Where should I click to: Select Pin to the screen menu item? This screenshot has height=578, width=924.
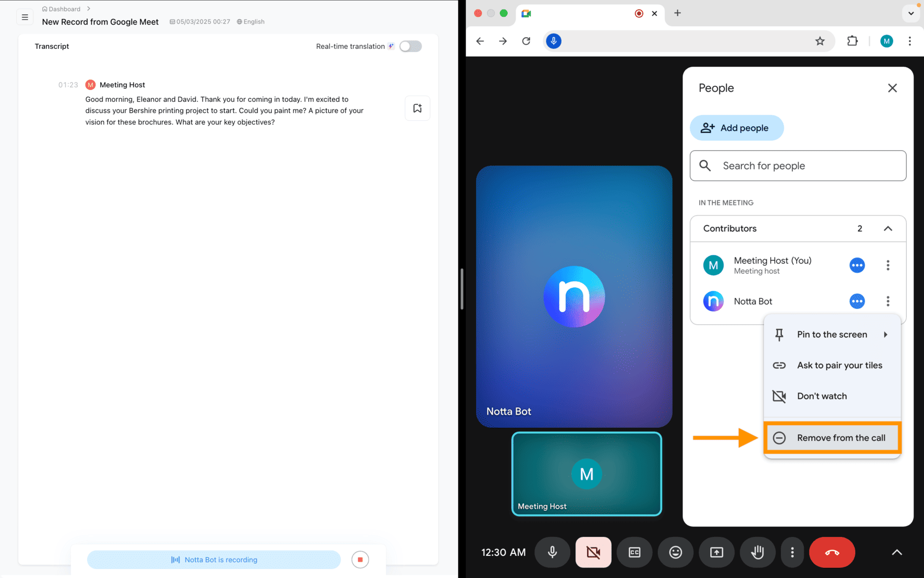(832, 335)
